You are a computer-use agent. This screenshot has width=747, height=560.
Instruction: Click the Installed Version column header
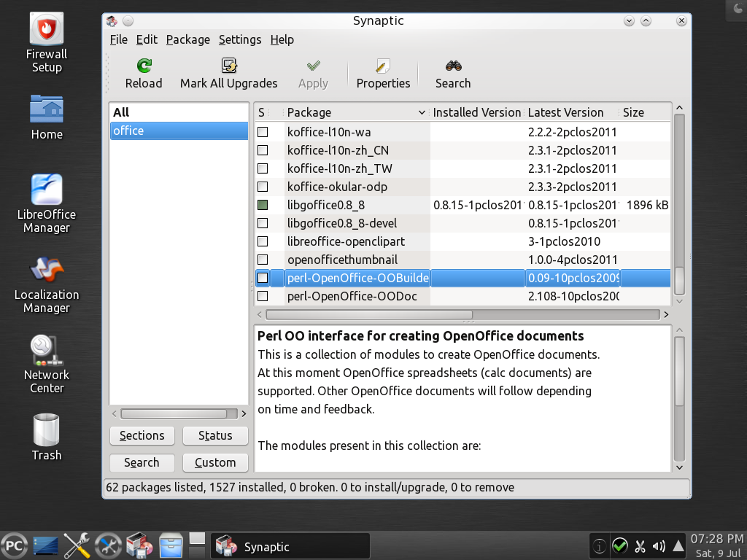[477, 112]
